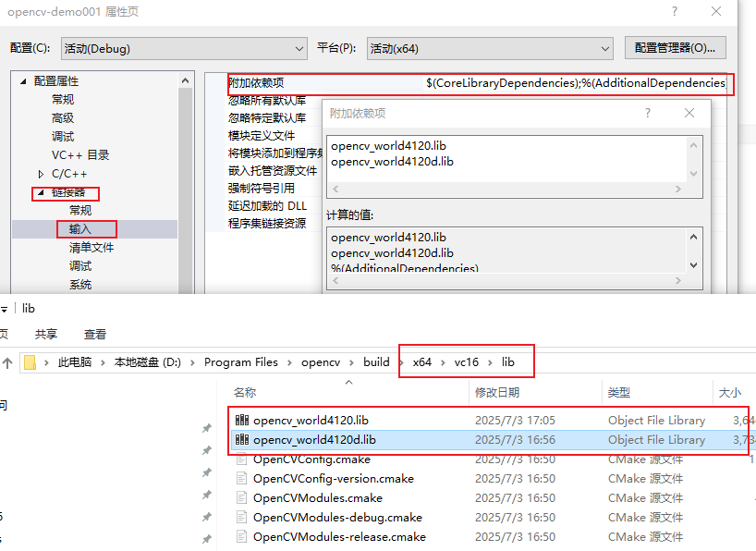Click opencv_world4120d.lib in the edit box
This screenshot has height=551, width=756.
[392, 162]
